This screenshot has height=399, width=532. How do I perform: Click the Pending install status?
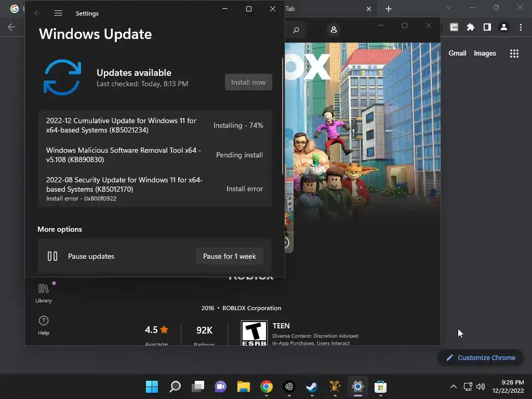(239, 155)
